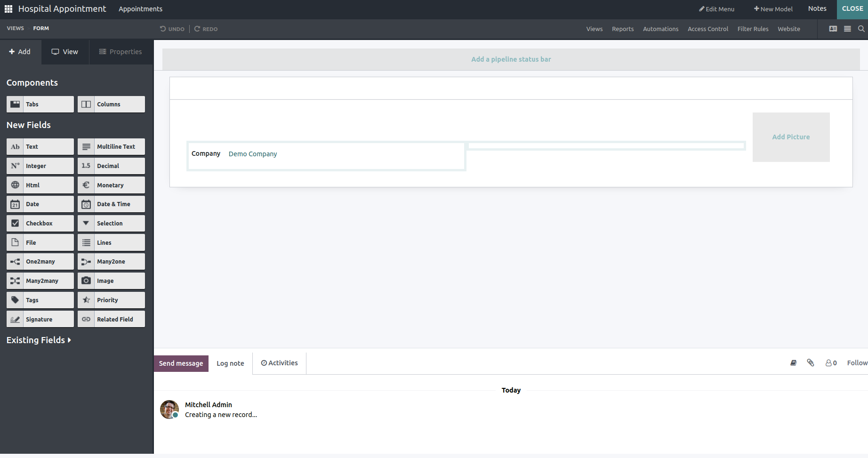Select the Decimal field component
The height and width of the screenshot is (458, 868).
(111, 166)
